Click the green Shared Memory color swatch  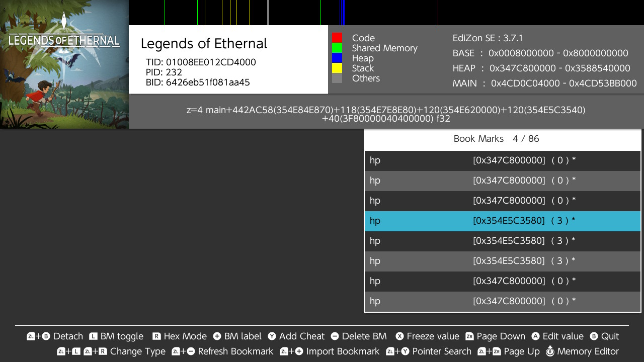337,48
